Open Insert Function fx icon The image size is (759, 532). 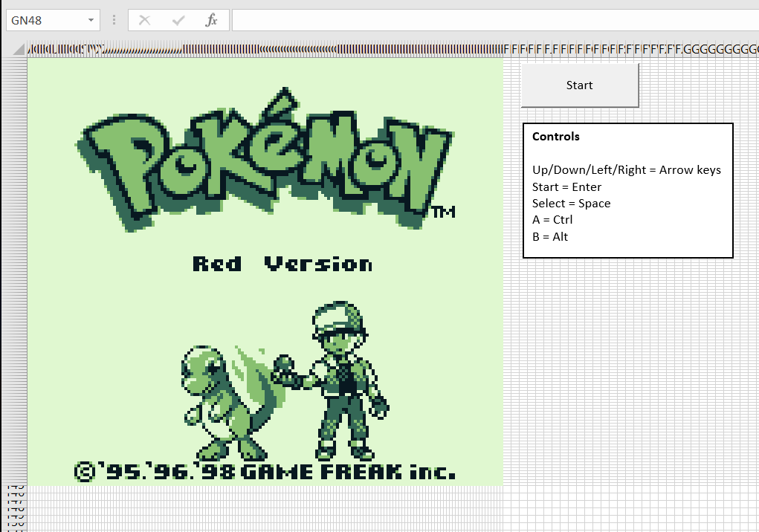click(x=212, y=20)
